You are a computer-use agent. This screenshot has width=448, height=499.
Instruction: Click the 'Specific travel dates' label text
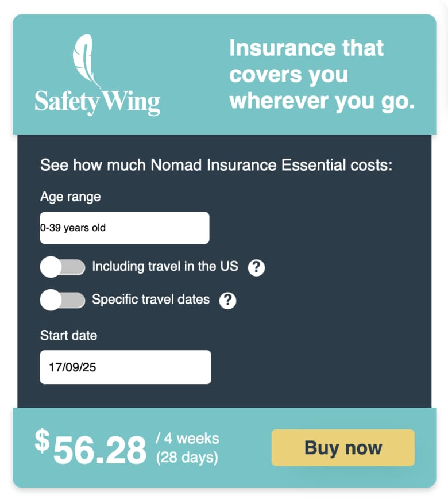(x=150, y=300)
